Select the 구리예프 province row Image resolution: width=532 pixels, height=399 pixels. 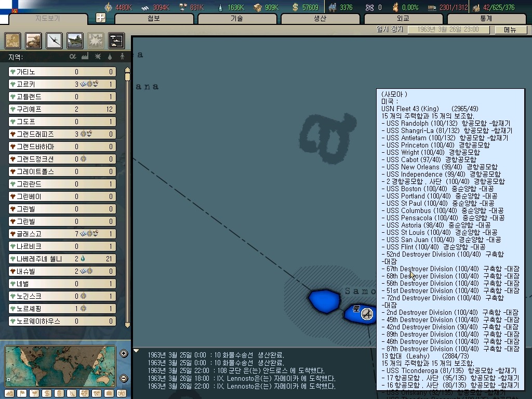click(x=62, y=109)
